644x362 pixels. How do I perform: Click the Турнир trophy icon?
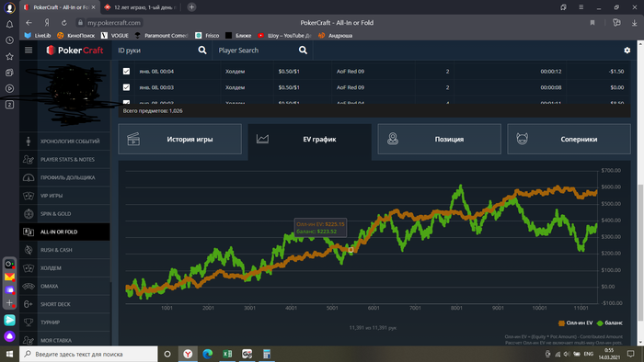[x=29, y=322]
